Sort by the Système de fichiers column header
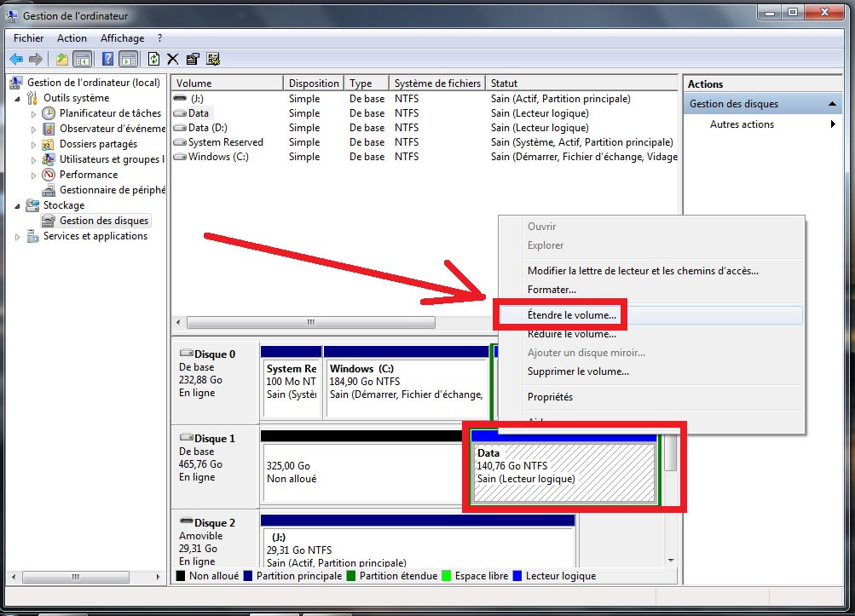Viewport: 855px width, 616px height. (x=436, y=83)
